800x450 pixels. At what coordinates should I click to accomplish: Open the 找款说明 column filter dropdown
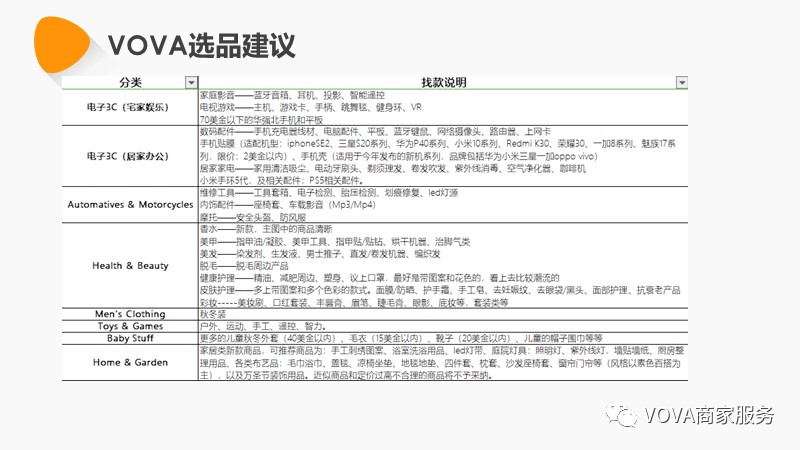[x=682, y=83]
